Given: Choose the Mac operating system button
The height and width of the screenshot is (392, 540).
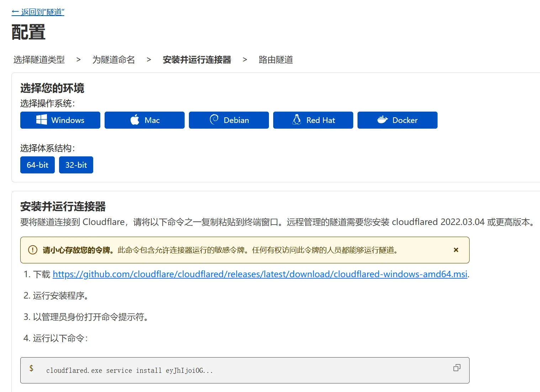Looking at the screenshot, I should click(144, 120).
